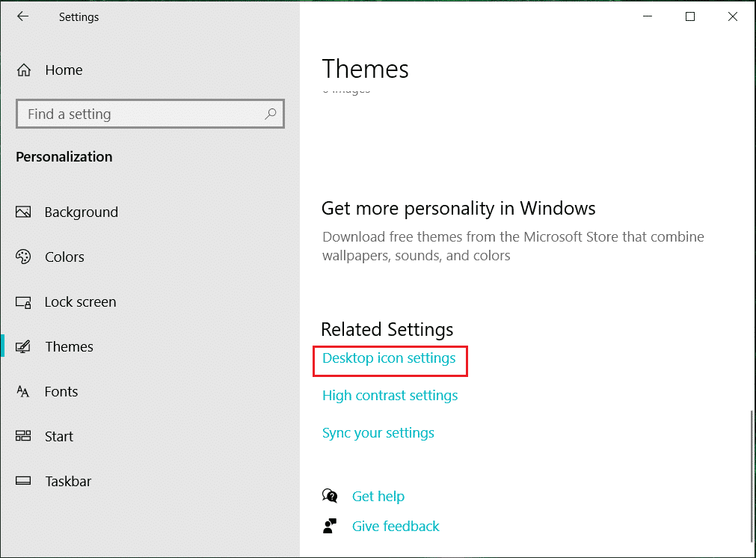This screenshot has height=558, width=756.
Task: Select the Colors palette icon
Action: coord(23,257)
